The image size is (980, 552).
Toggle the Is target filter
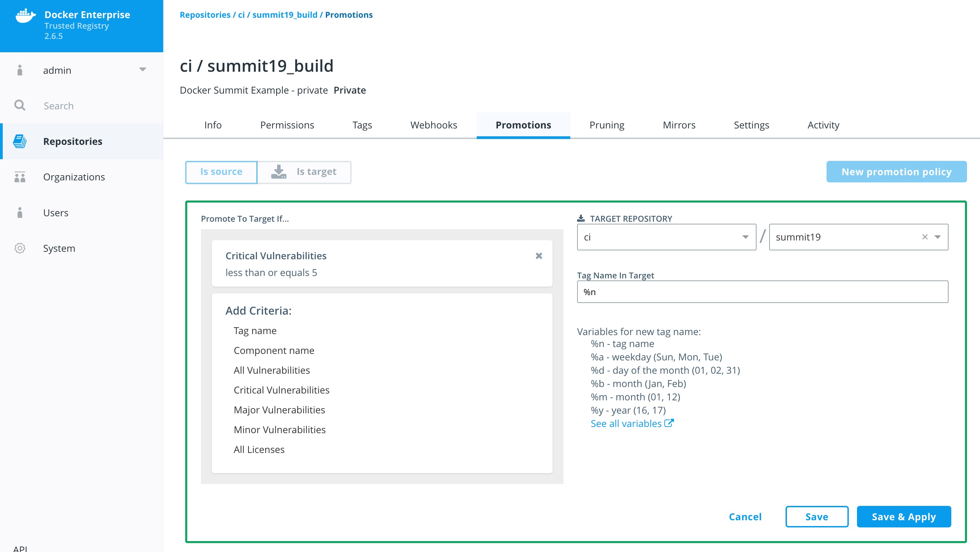point(304,172)
